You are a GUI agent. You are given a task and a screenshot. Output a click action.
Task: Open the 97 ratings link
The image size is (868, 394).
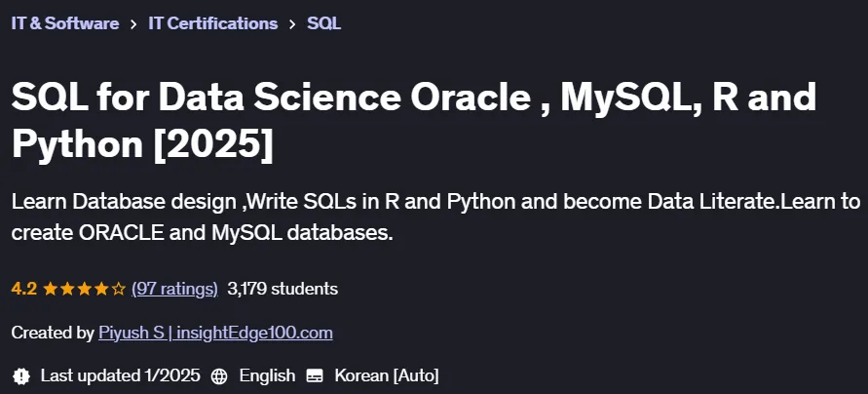174,289
